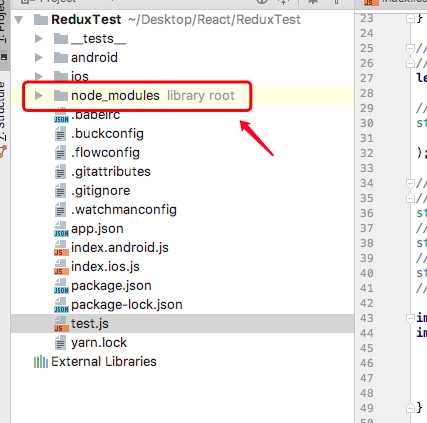Select the .gitattributes file

click(x=111, y=172)
